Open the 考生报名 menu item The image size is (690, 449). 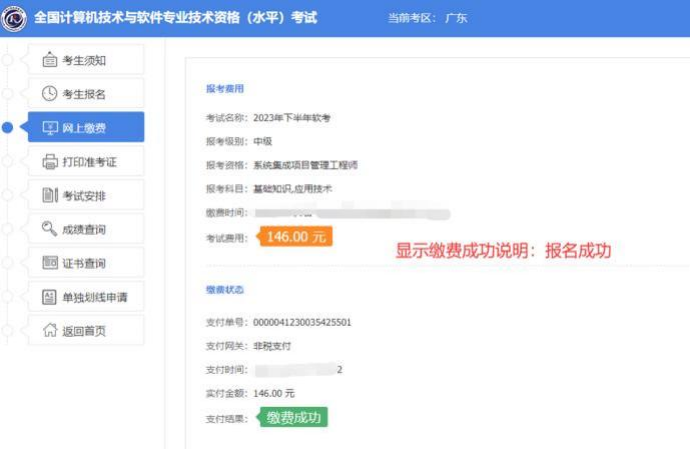pyautogui.click(x=86, y=93)
